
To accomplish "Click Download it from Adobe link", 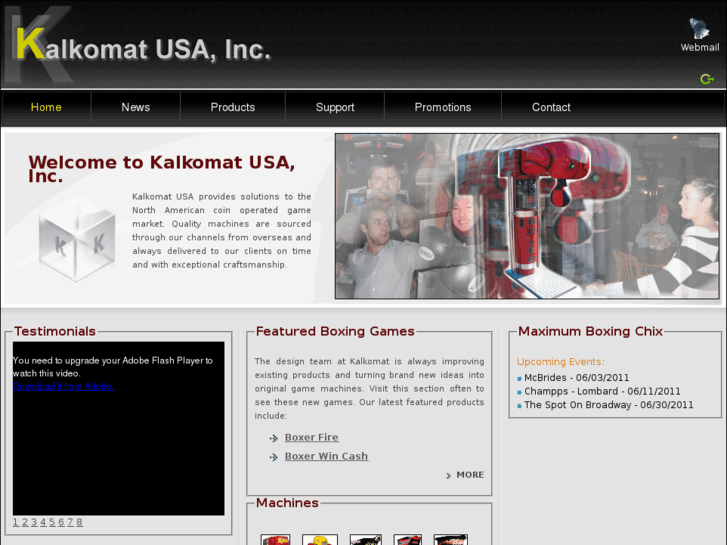I will [x=64, y=386].
